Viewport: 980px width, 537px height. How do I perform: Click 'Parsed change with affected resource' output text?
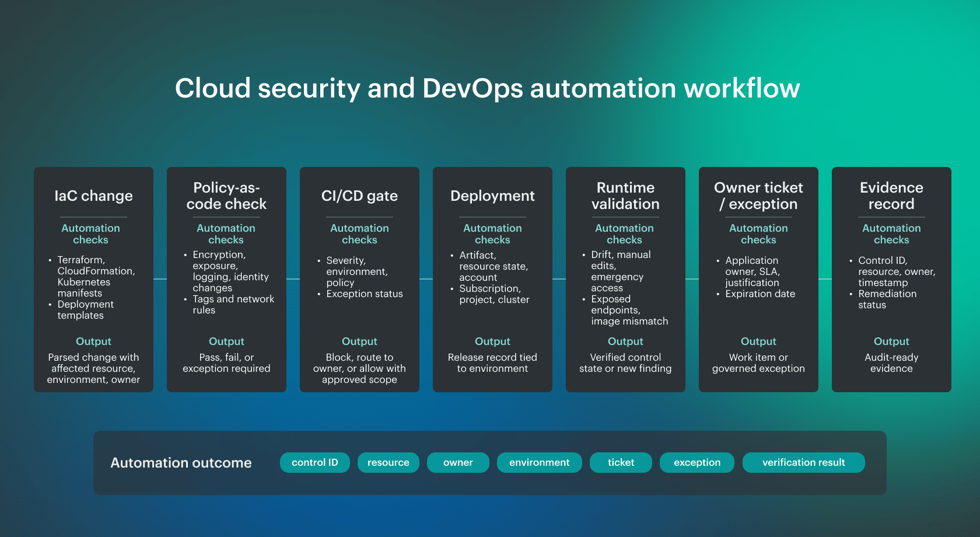[93, 368]
